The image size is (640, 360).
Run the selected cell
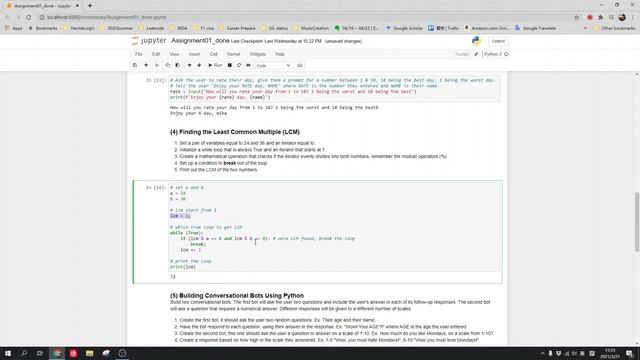click(x=215, y=65)
